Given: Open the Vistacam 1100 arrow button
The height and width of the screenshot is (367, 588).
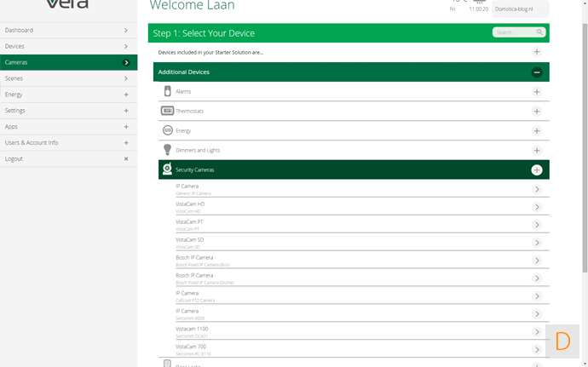Looking at the screenshot, I should coord(537,332).
